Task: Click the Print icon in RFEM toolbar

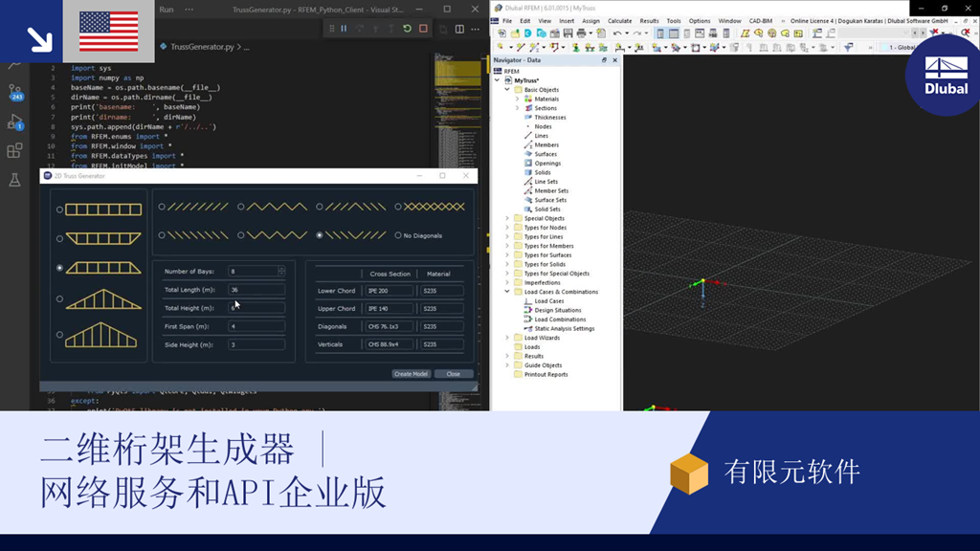Action: point(581,33)
